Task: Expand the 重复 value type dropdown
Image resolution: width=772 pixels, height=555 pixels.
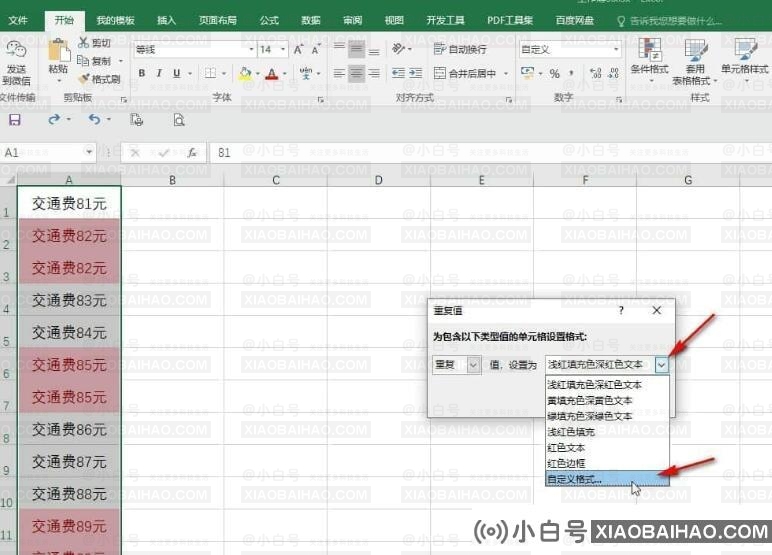Action: click(x=473, y=365)
